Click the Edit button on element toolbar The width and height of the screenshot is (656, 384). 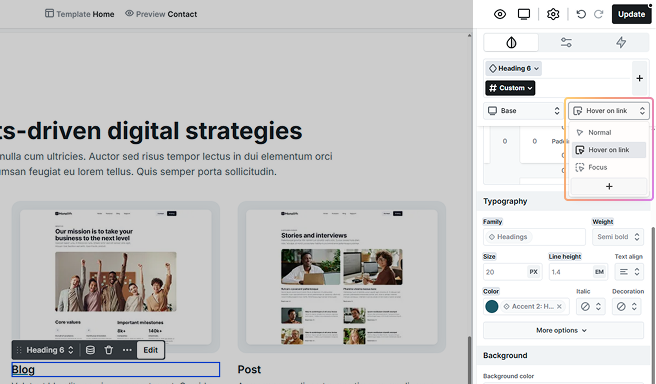[151, 350]
